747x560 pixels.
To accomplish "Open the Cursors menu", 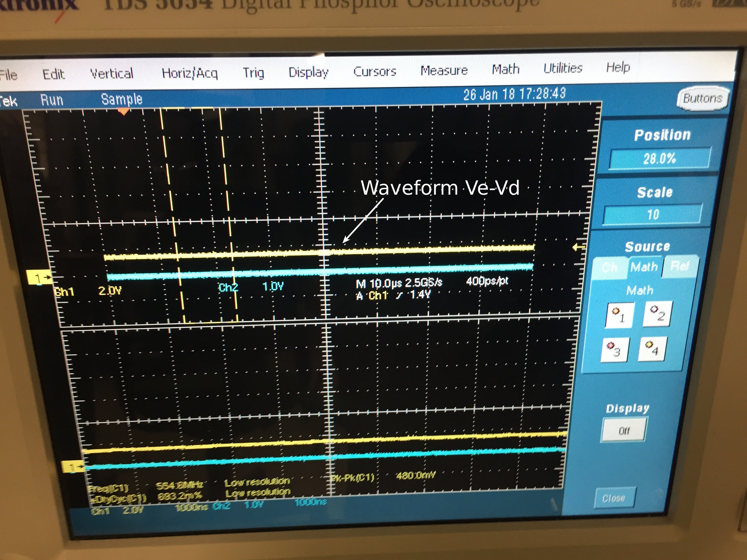I will [x=374, y=71].
